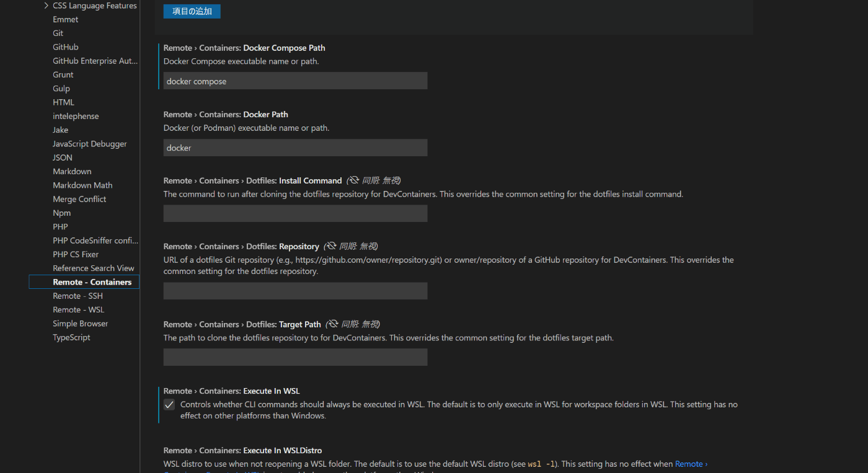Click the Docker Path input field
Viewport: 868px width, 473px height.
(x=295, y=148)
